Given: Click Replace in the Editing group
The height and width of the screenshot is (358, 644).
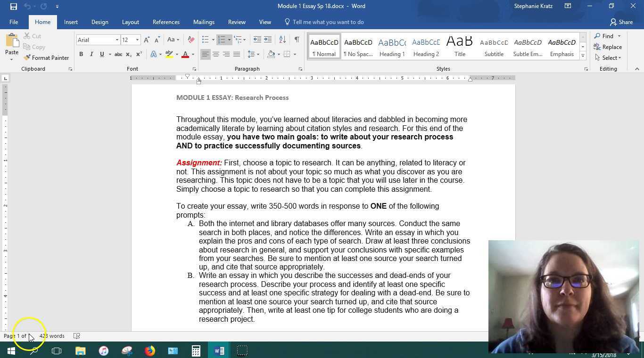Looking at the screenshot, I should tap(610, 47).
